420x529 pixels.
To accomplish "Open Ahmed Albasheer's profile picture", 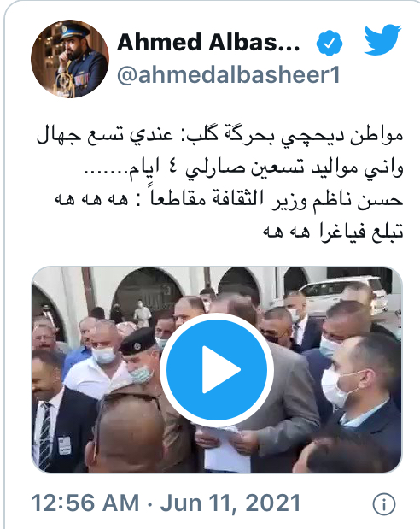I will [70, 59].
